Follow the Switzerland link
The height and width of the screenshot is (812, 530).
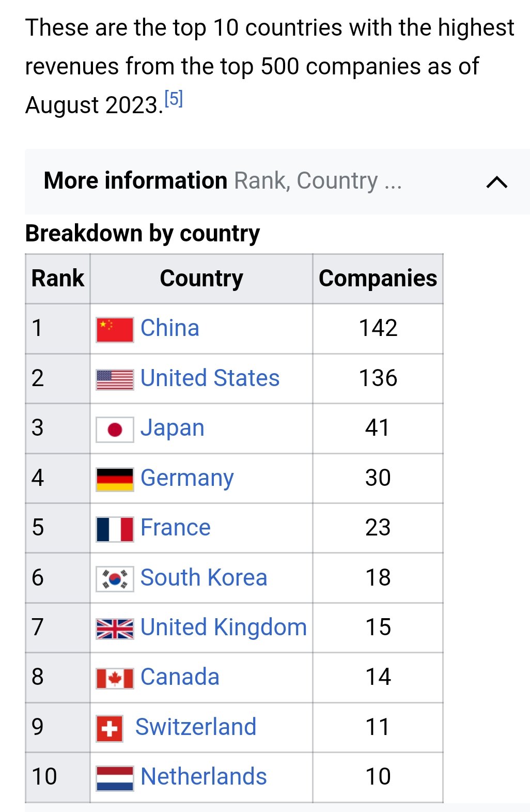[196, 727]
